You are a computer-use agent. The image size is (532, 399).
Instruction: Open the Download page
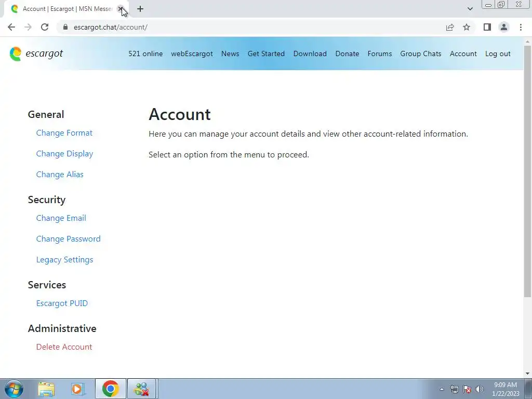(310, 54)
